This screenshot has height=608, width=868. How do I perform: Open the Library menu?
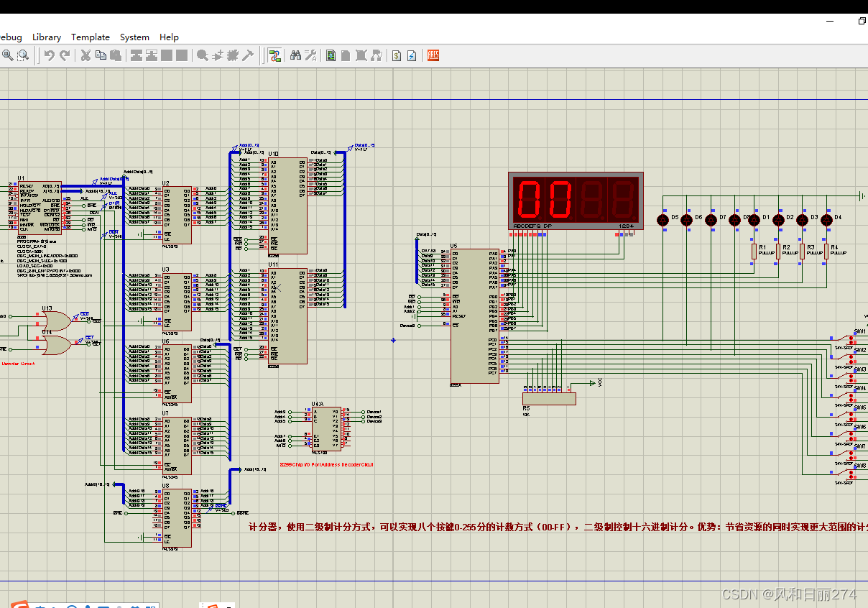click(x=47, y=37)
